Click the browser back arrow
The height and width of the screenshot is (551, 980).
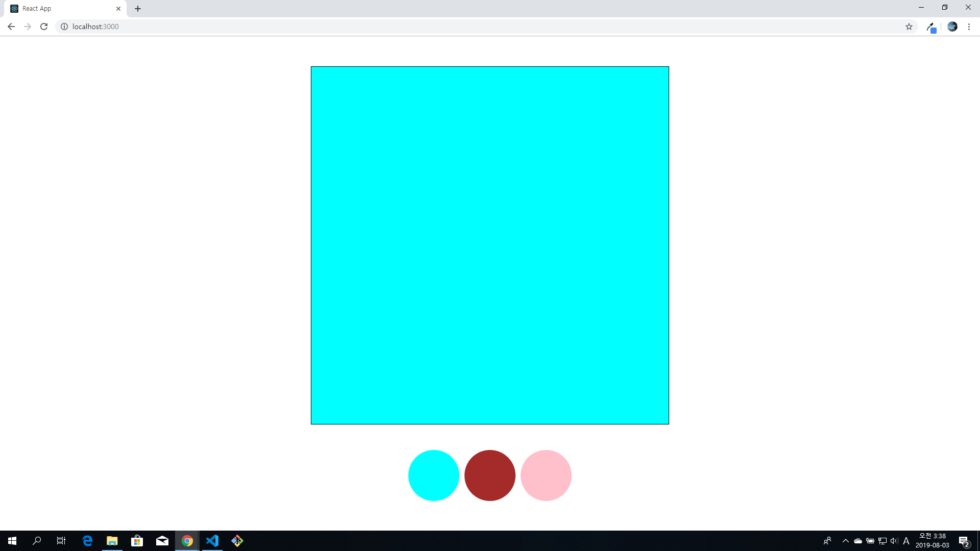11,27
